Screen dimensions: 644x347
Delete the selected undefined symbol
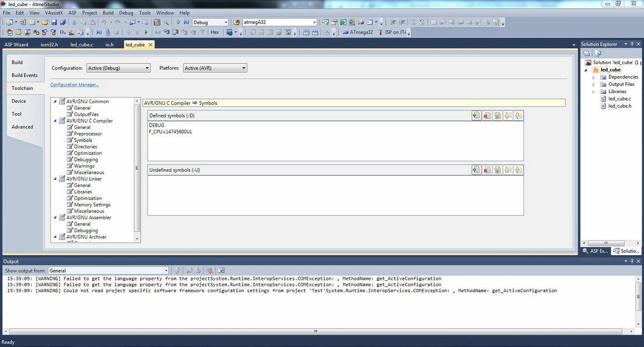486,170
